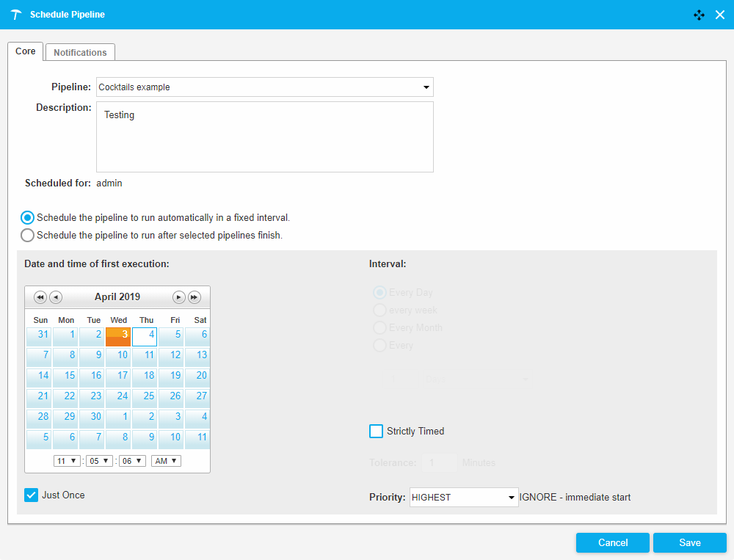Go to previous year in calendar
This screenshot has height=560, width=734.
pyautogui.click(x=40, y=297)
